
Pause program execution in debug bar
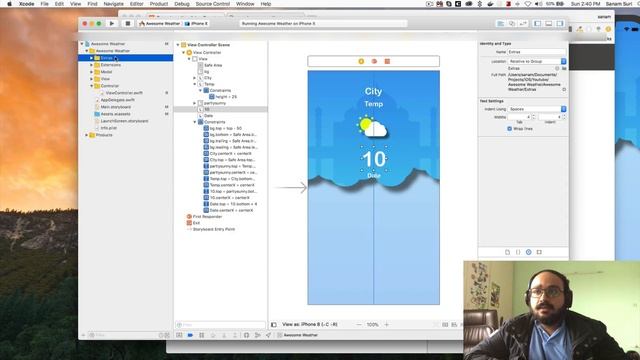[x=202, y=335]
